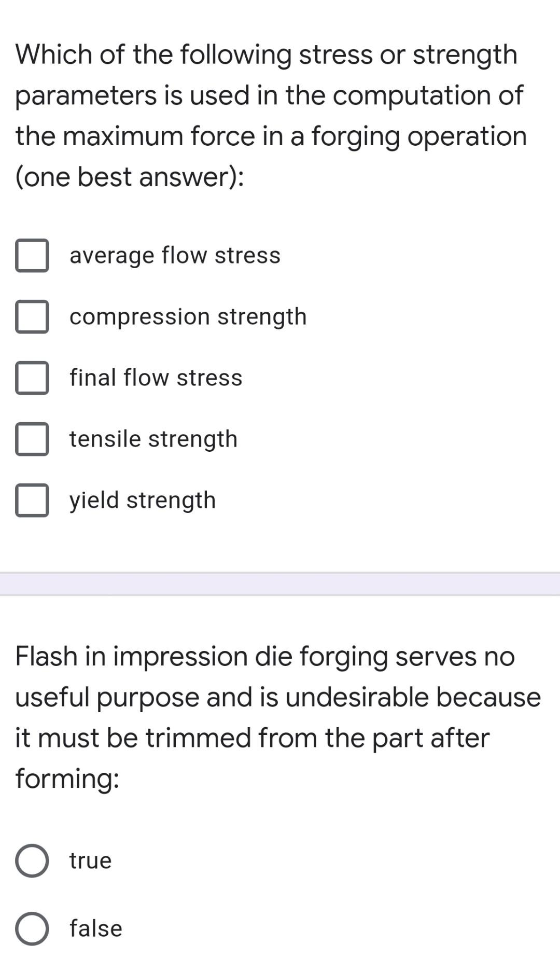Viewport: 560px width, 972px height.
Task: Click the average flow stress label
Action: (x=174, y=255)
